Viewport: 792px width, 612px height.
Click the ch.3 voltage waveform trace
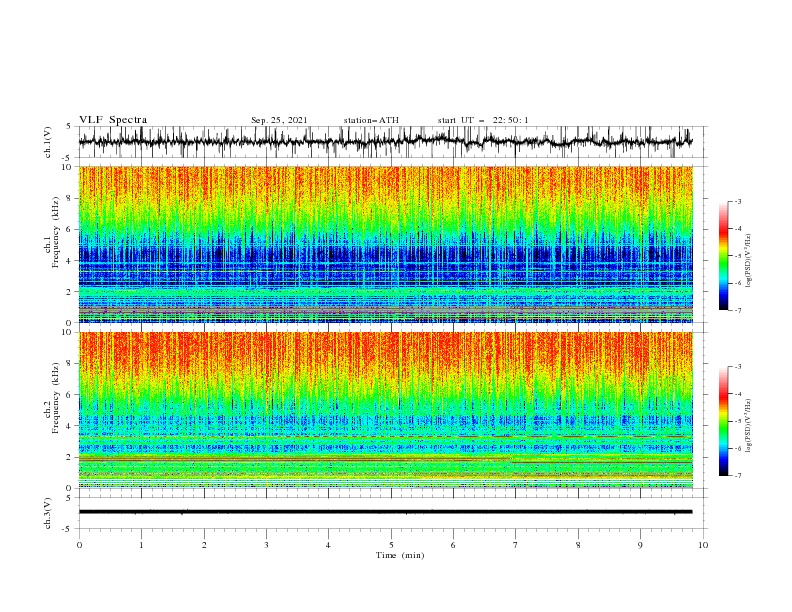point(385,512)
